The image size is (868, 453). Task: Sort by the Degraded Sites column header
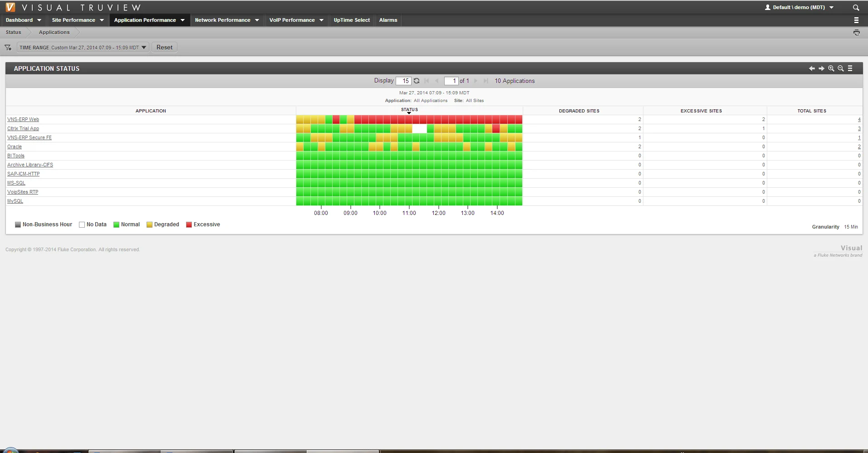(579, 111)
